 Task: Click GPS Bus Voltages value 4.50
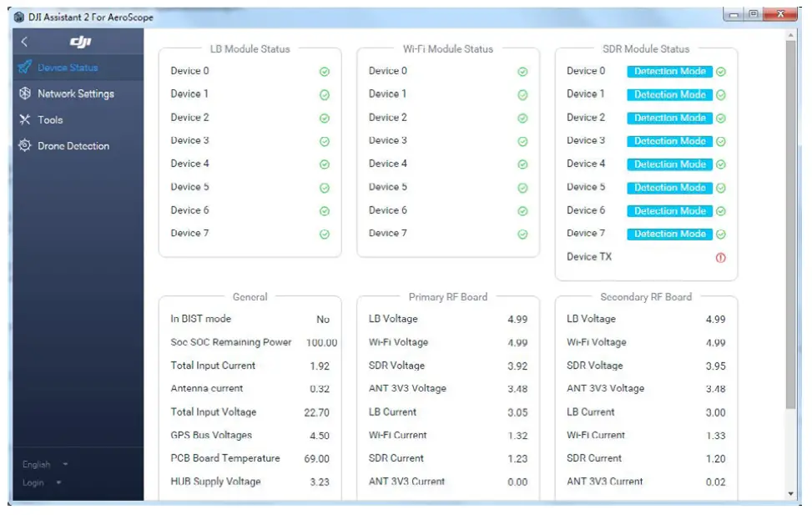click(x=320, y=436)
